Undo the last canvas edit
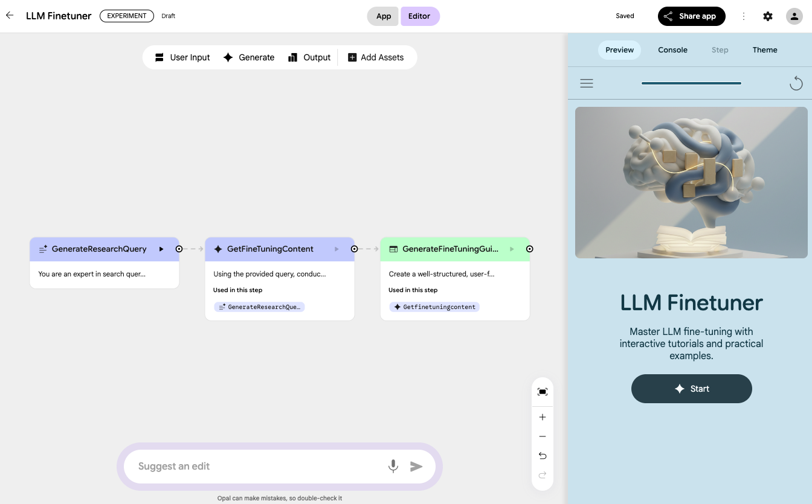This screenshot has height=504, width=812. pyautogui.click(x=543, y=456)
